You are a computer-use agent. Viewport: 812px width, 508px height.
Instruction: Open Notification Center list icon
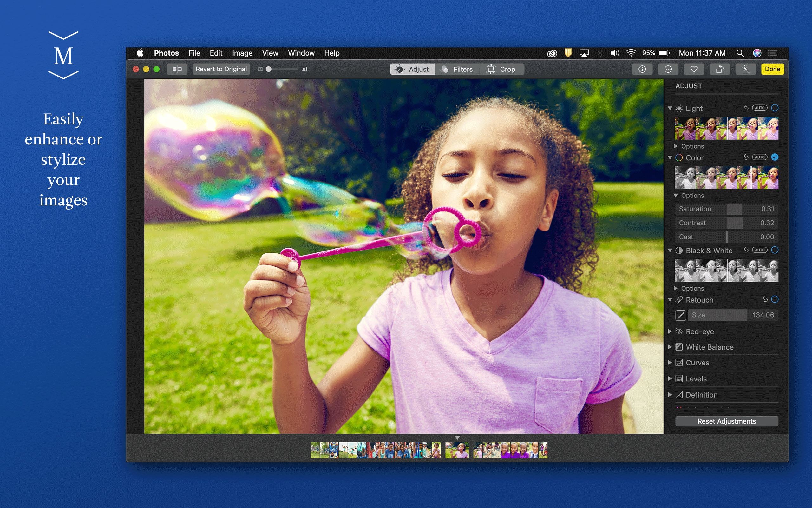click(773, 53)
